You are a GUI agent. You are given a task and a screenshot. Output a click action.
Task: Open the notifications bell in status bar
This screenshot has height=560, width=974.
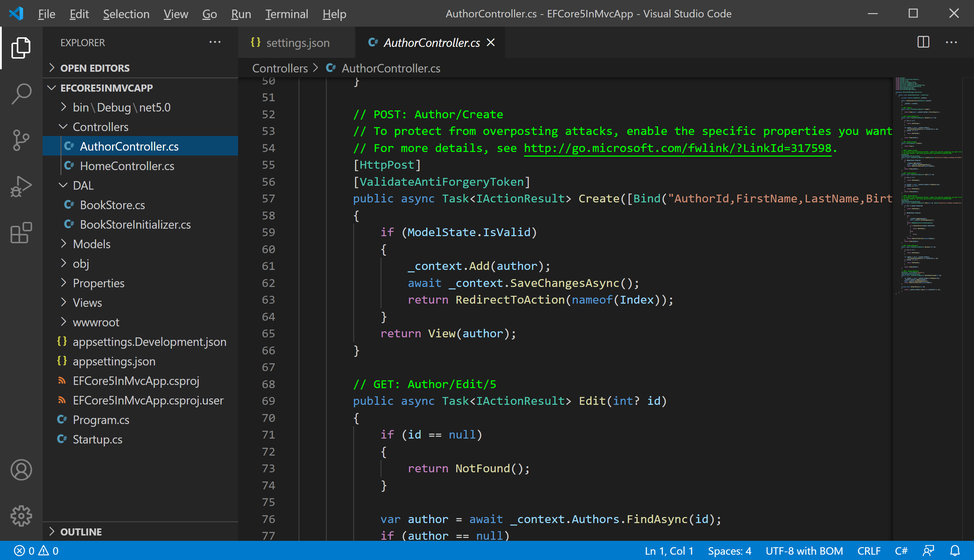coord(955,551)
